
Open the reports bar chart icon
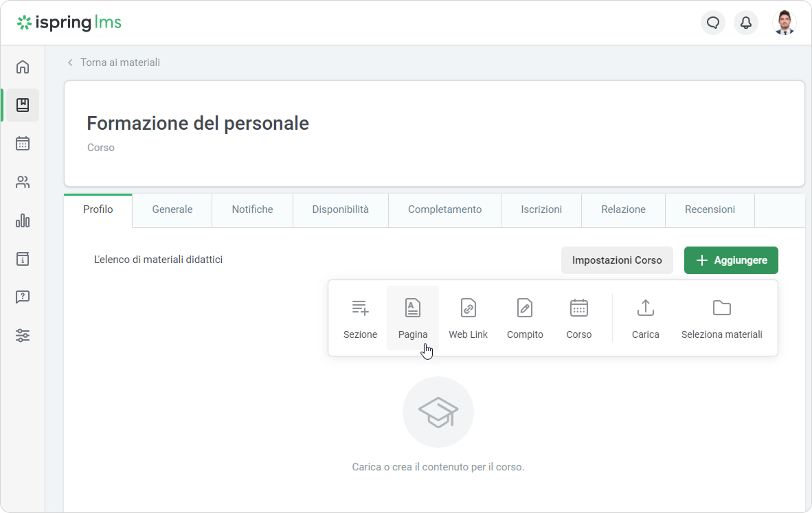tap(23, 220)
